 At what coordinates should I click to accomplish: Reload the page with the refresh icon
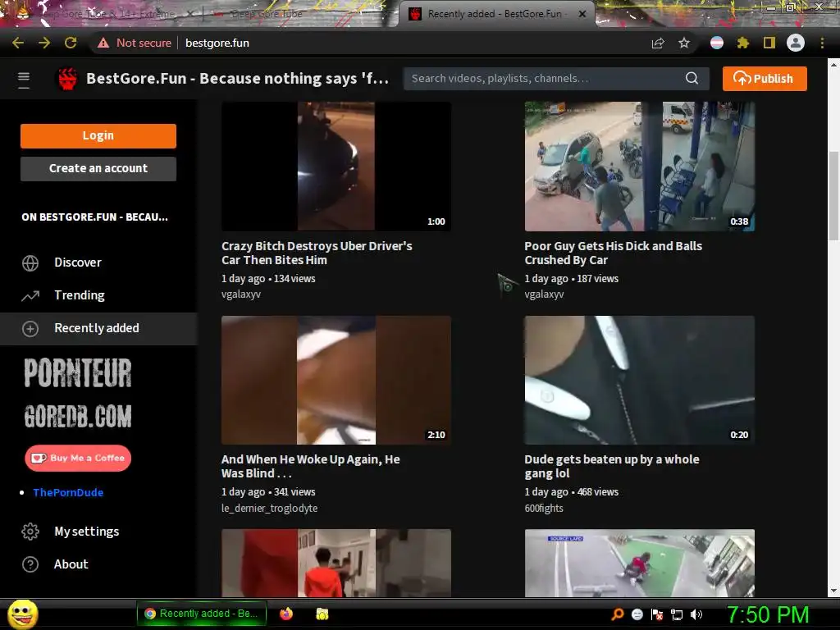[x=71, y=43]
